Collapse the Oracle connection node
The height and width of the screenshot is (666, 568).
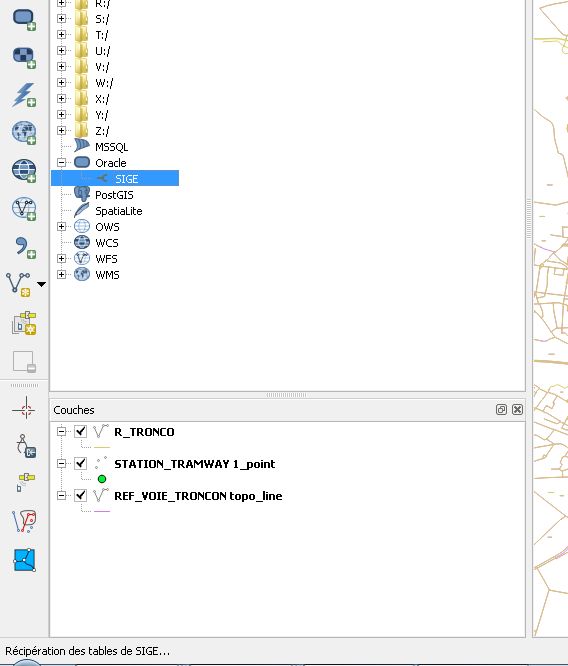(x=62, y=163)
